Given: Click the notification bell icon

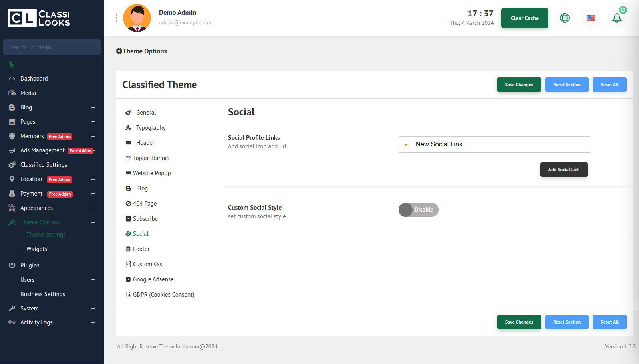Looking at the screenshot, I should click(x=617, y=18).
